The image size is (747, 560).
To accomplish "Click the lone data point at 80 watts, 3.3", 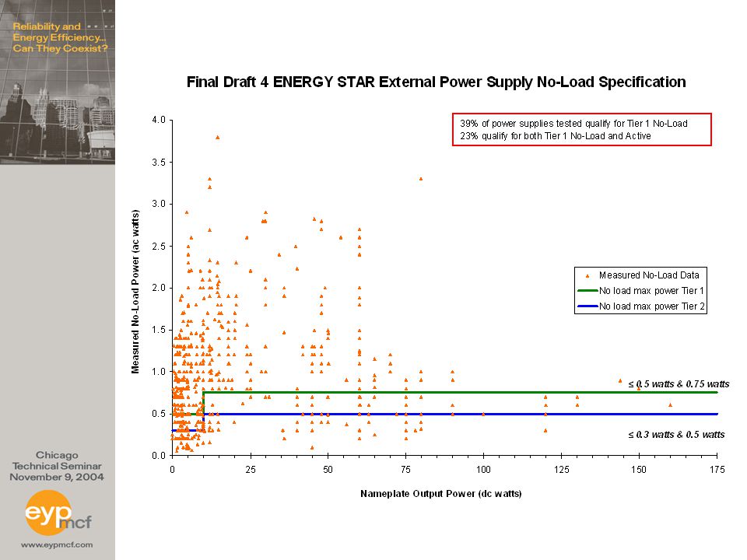I will click(421, 179).
